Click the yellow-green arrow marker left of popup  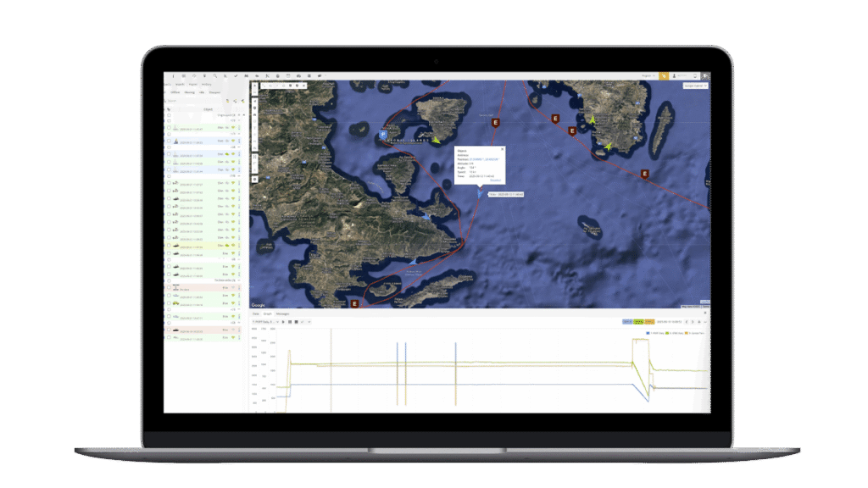click(435, 141)
